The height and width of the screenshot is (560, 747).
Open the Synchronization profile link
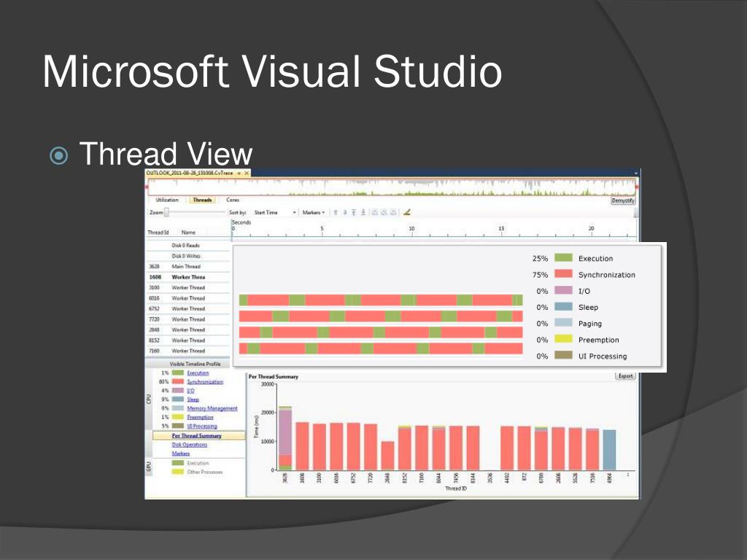(x=205, y=382)
